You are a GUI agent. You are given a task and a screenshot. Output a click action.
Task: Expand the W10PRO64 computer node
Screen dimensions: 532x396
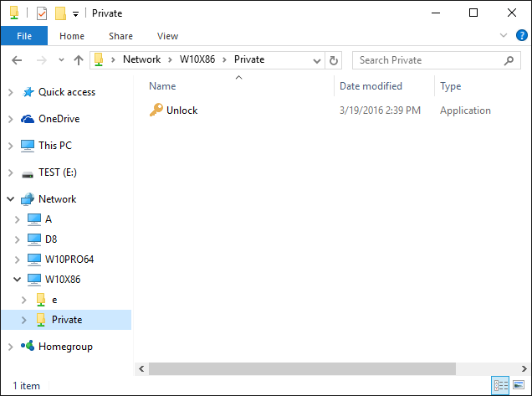click(17, 260)
